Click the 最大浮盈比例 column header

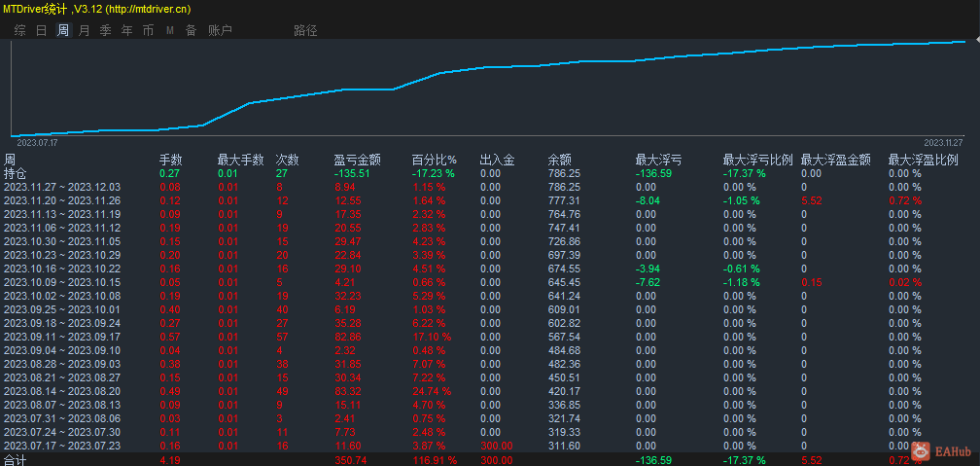(924, 160)
